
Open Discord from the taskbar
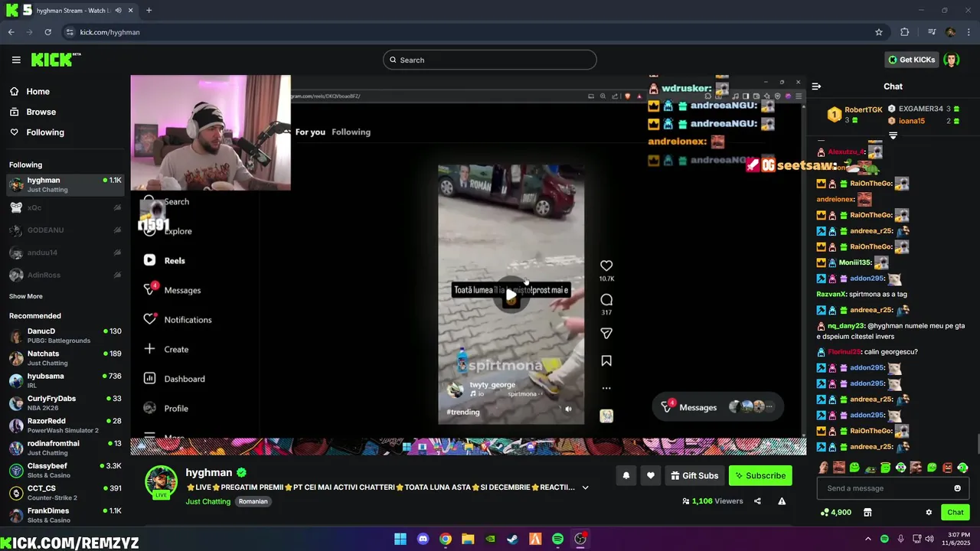pyautogui.click(x=423, y=539)
